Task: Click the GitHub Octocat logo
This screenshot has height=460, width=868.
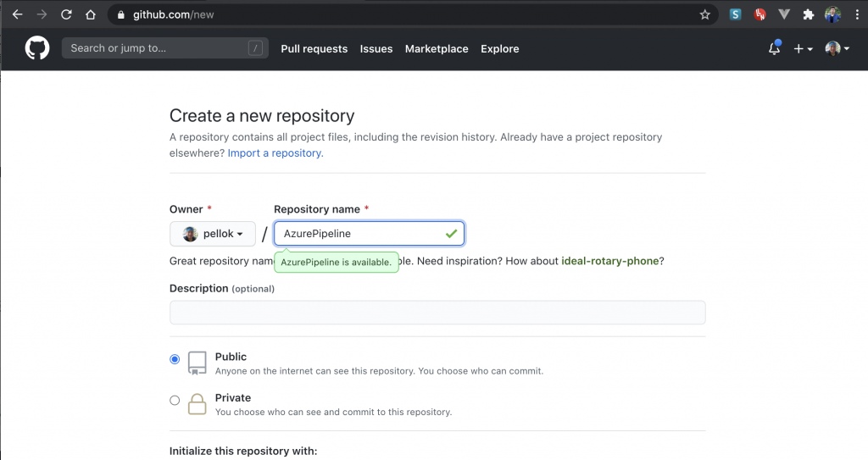Action: 37,48
